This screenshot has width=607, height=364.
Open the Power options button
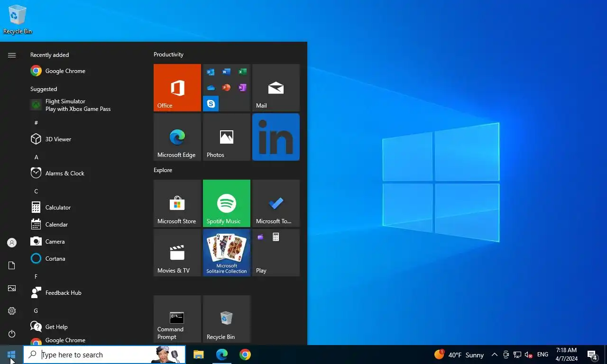(12, 334)
